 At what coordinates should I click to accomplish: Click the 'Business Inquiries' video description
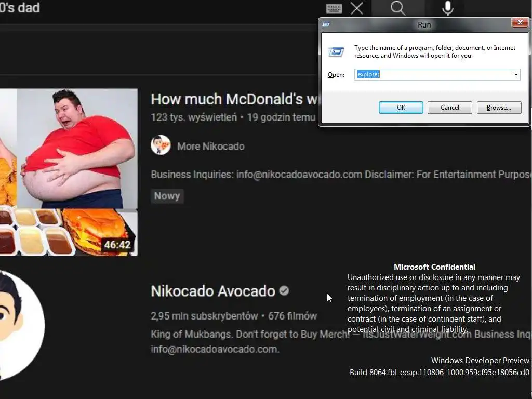341,175
